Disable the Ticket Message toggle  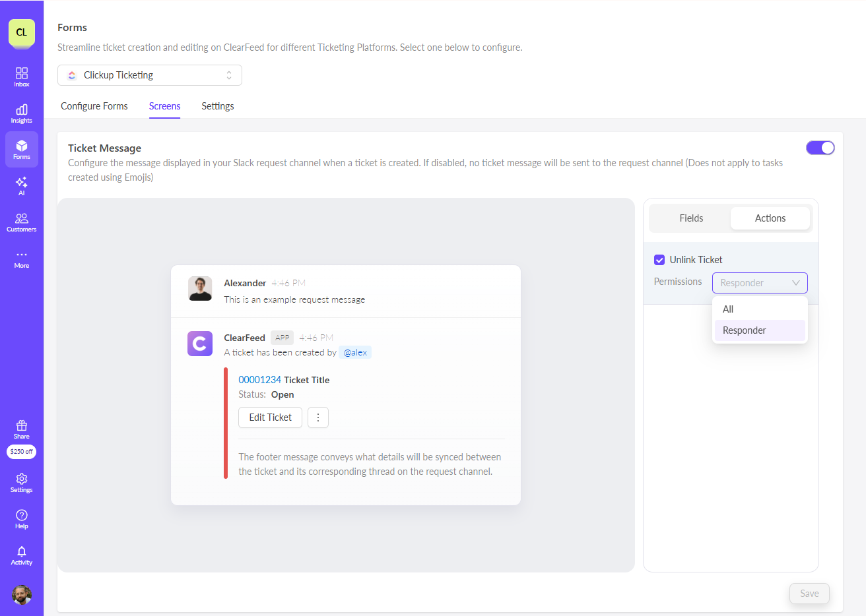click(820, 148)
